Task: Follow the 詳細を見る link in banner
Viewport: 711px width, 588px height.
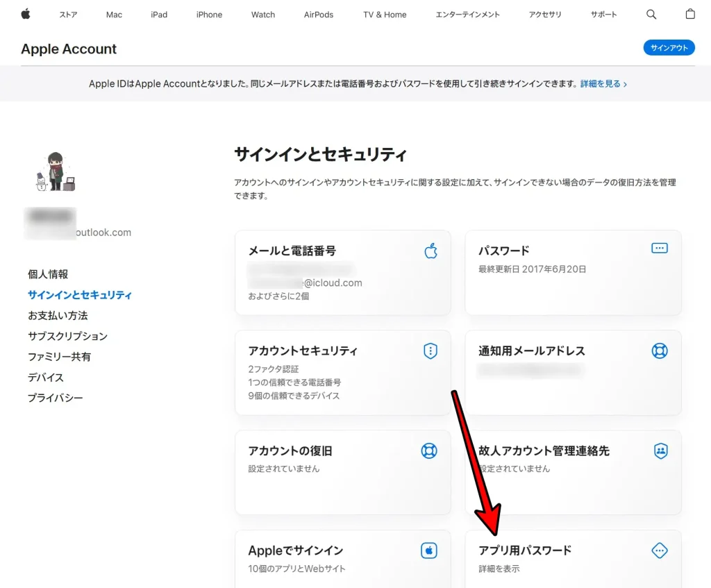Action: [x=603, y=84]
